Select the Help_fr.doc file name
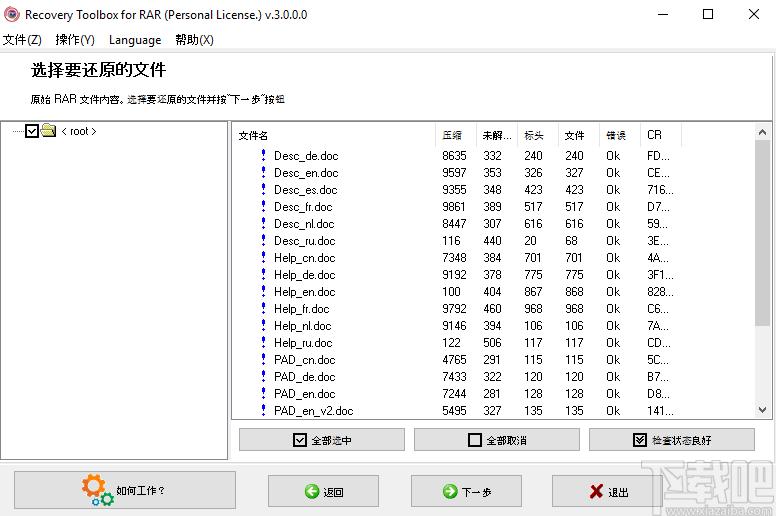The height and width of the screenshot is (516, 776). (x=301, y=309)
